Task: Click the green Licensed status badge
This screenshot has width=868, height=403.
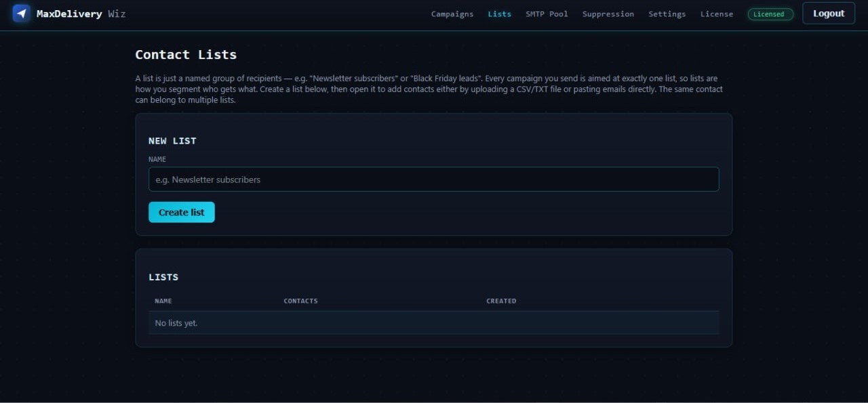Action: coord(770,14)
